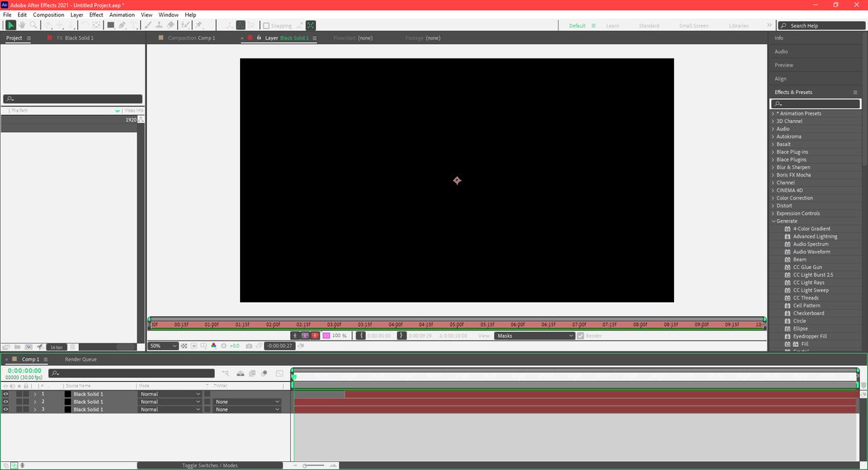Image resolution: width=868 pixels, height=470 pixels.
Task: Click Toggle Switches / Modes button
Action: coord(210,466)
